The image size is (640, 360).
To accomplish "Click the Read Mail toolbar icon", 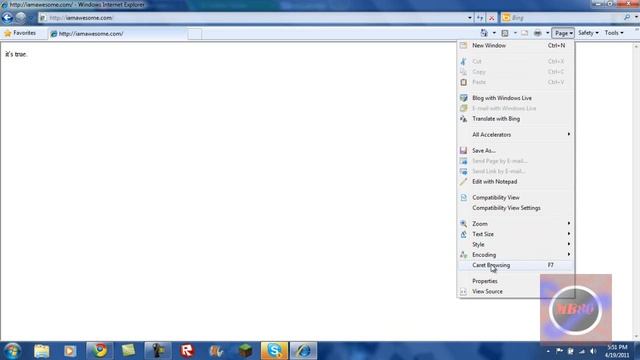I will (524, 33).
